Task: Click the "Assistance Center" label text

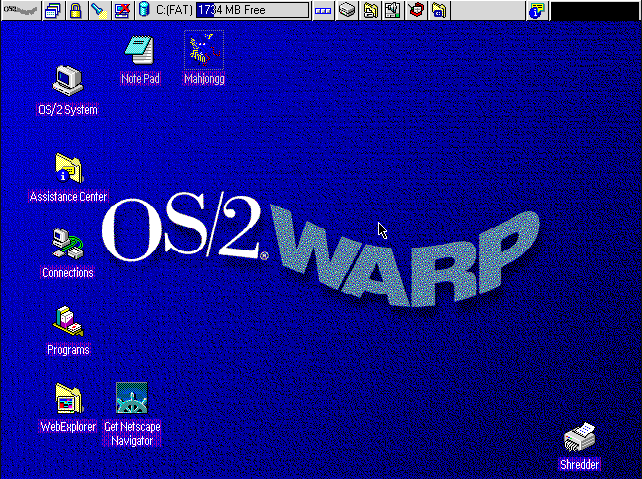Action: 68,197
